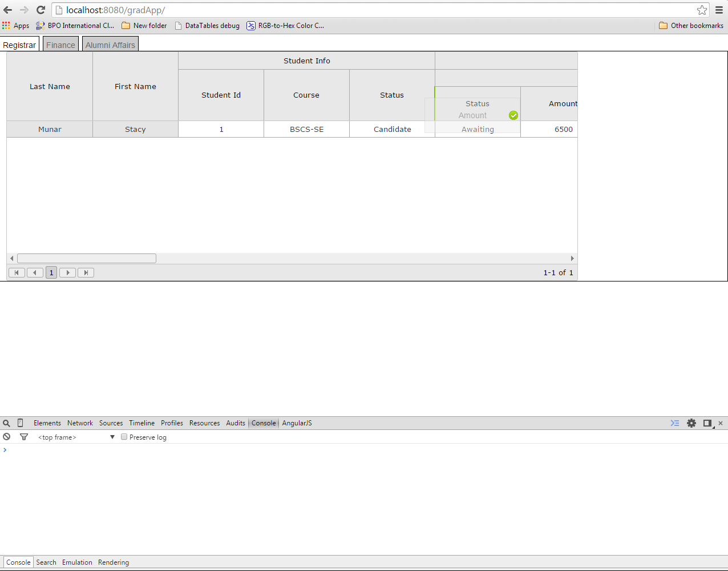Select the 6500 amount cell
This screenshot has height=571, width=728.
tap(549, 129)
